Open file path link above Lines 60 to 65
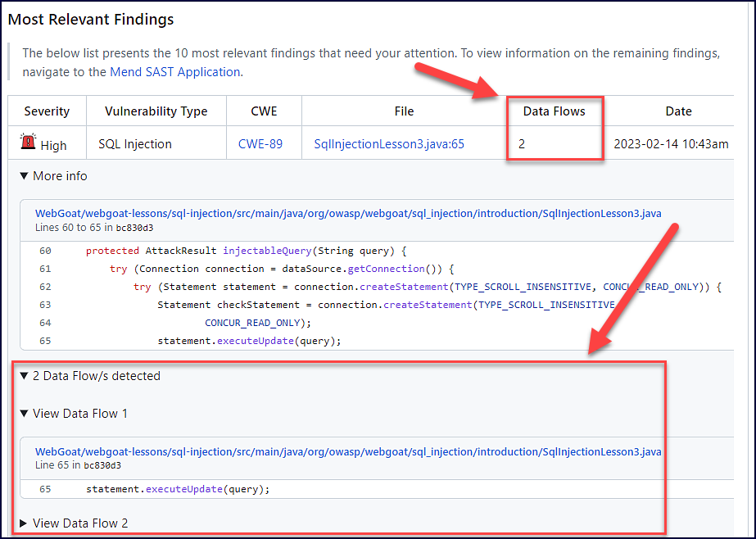The image size is (756, 539). click(348, 214)
